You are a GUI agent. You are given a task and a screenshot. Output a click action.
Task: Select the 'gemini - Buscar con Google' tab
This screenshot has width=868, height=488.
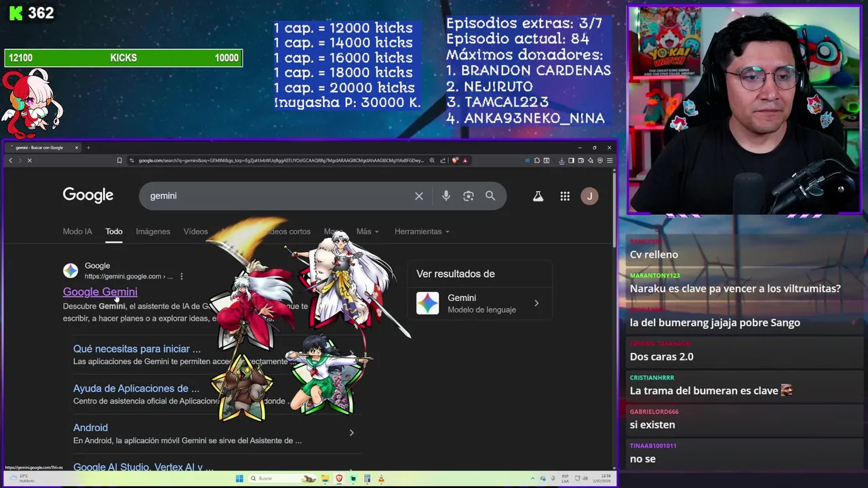tap(42, 148)
